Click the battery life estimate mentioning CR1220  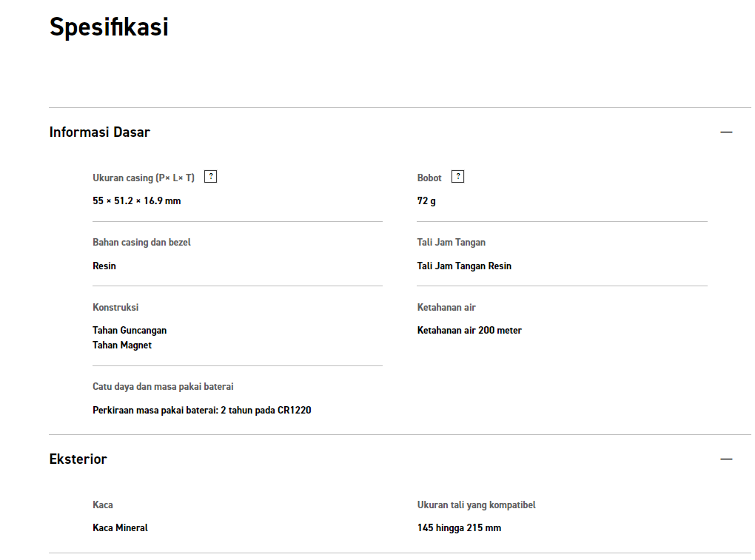coord(201,410)
